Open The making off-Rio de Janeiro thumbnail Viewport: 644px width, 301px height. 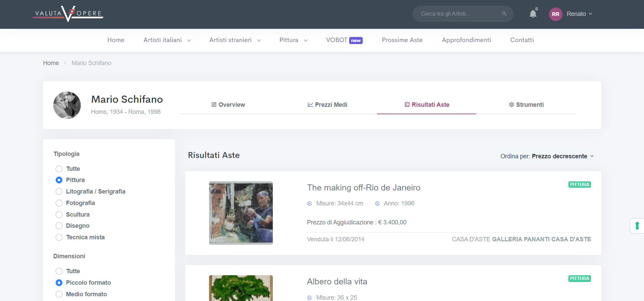coord(241,213)
